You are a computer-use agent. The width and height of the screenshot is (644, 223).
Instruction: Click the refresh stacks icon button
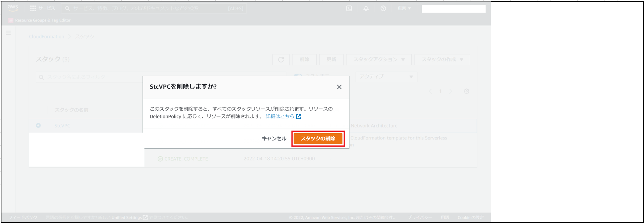pyautogui.click(x=281, y=60)
